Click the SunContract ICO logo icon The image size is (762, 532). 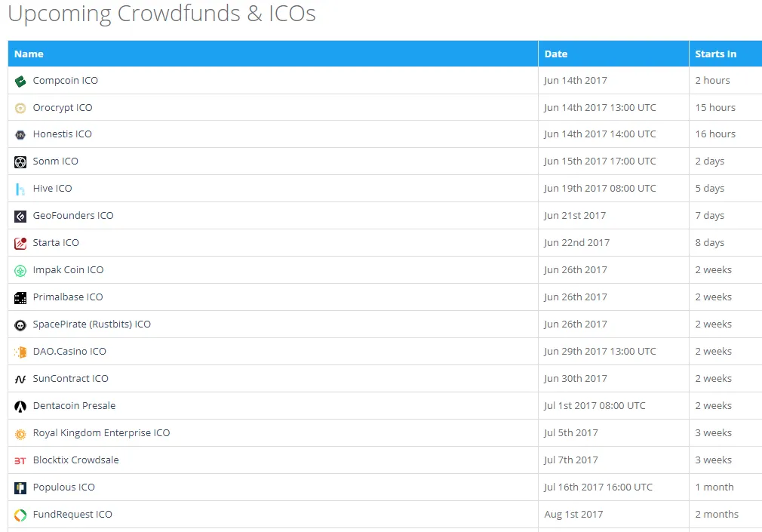tap(20, 380)
